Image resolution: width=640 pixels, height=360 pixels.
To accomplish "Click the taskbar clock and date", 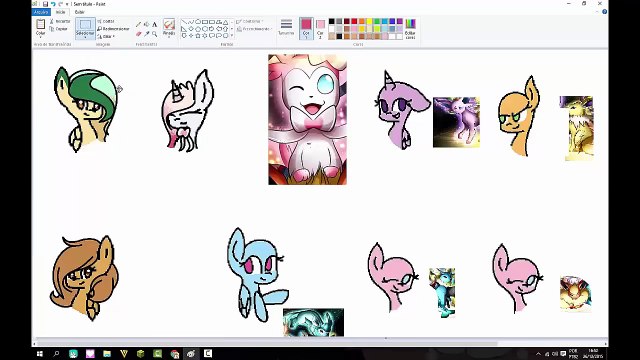I will click(x=593, y=353).
